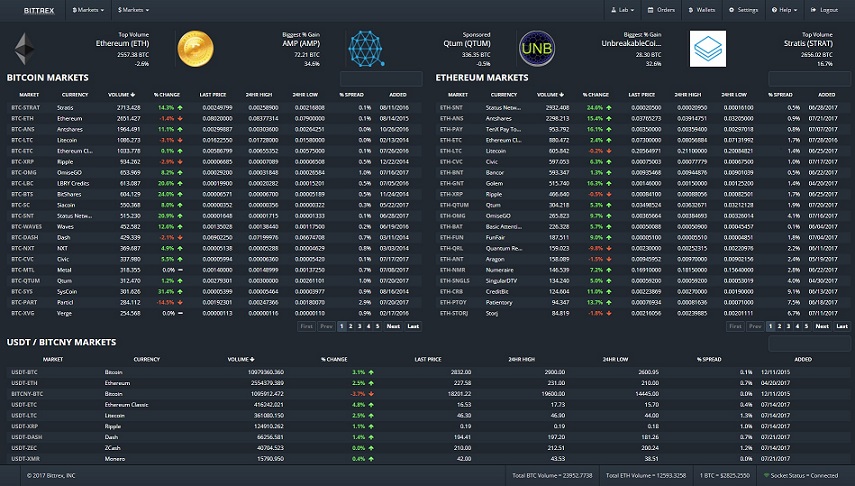Open the BTC-XVG Verge market
855x486 pixels.
coord(214,313)
